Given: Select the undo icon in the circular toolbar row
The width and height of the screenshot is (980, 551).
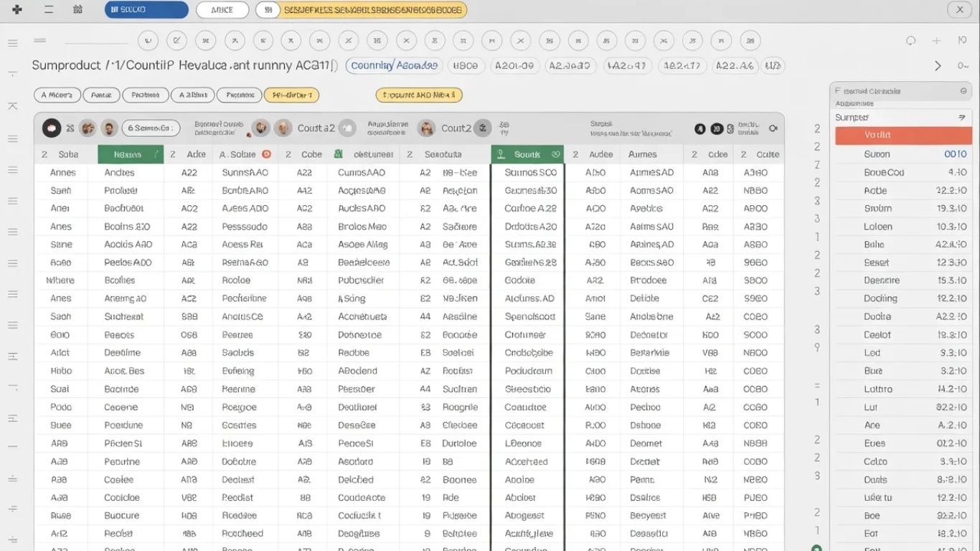Looking at the screenshot, I should click(148, 41).
